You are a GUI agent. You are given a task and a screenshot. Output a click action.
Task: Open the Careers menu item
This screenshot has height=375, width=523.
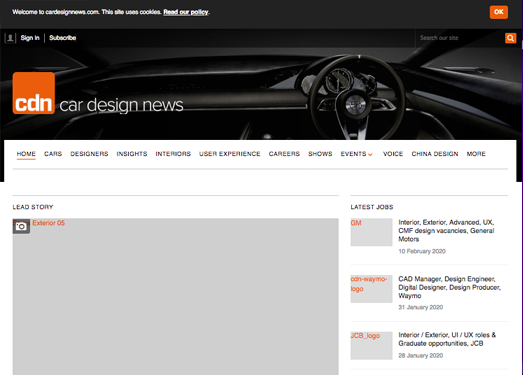(284, 154)
